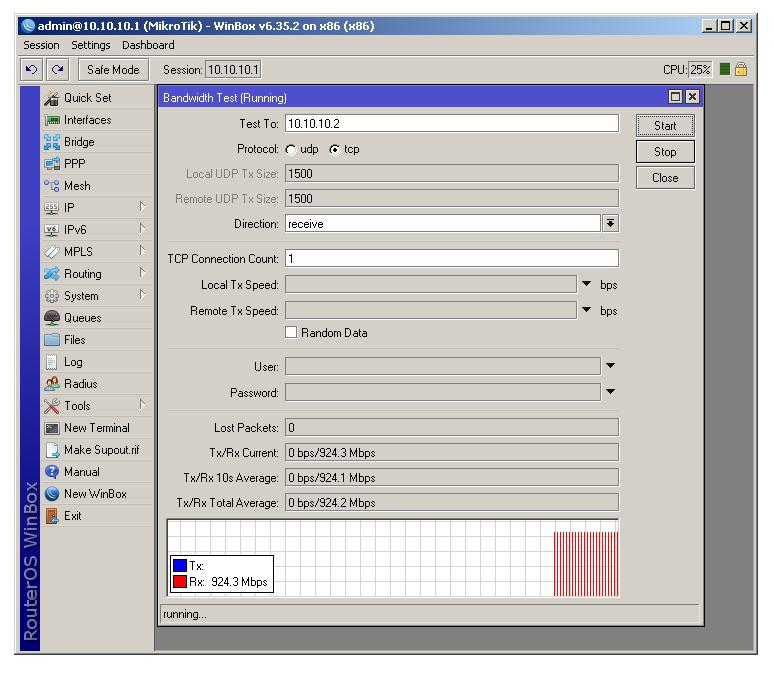Screen dimensions: 774x673
Task: Click the Safe Mode button
Action: pyautogui.click(x=113, y=70)
